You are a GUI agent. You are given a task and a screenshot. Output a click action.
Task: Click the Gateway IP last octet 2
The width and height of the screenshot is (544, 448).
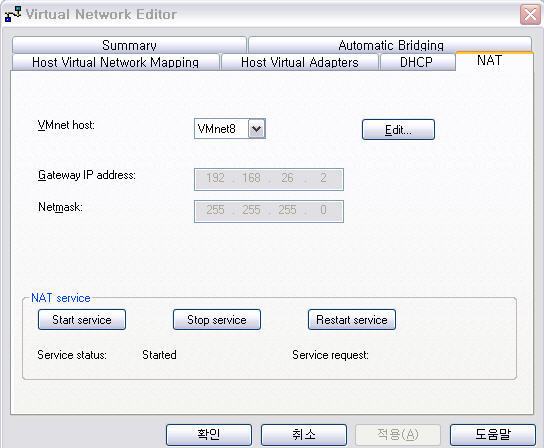[323, 178]
